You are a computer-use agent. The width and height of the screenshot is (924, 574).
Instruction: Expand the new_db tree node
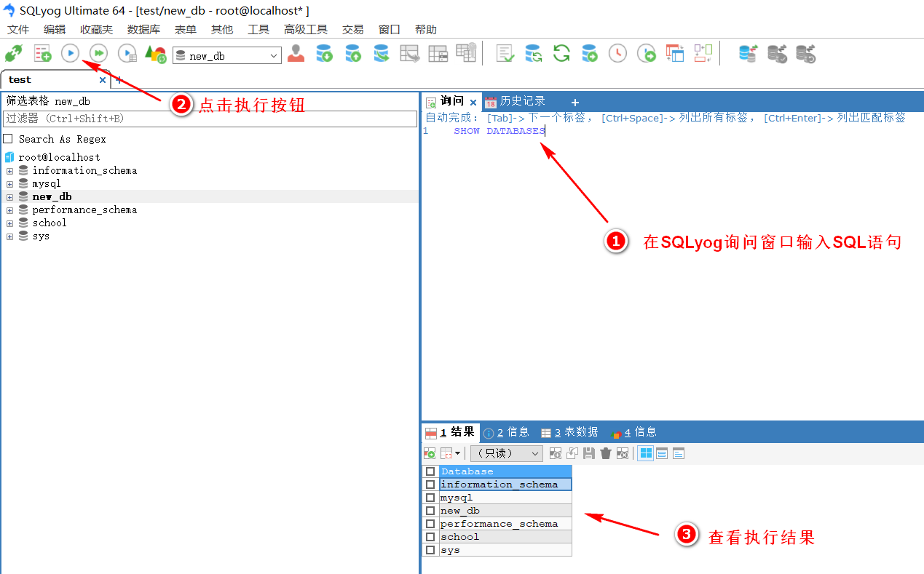(10, 197)
